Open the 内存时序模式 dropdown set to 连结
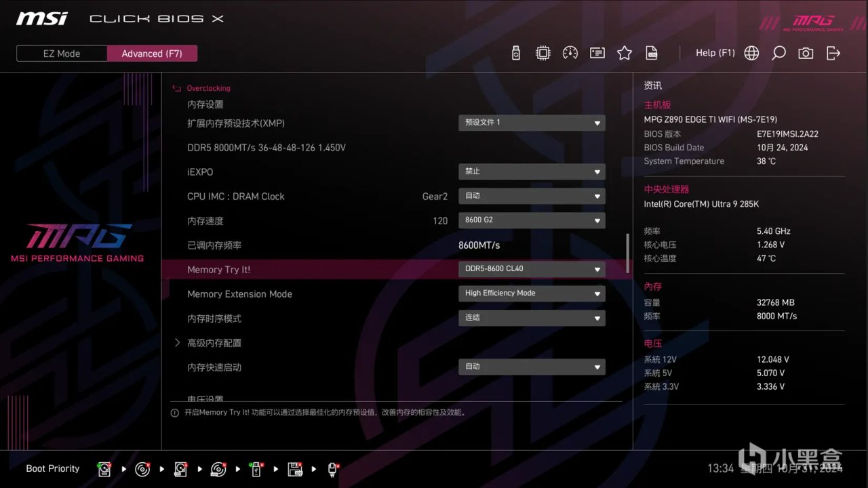 532,318
